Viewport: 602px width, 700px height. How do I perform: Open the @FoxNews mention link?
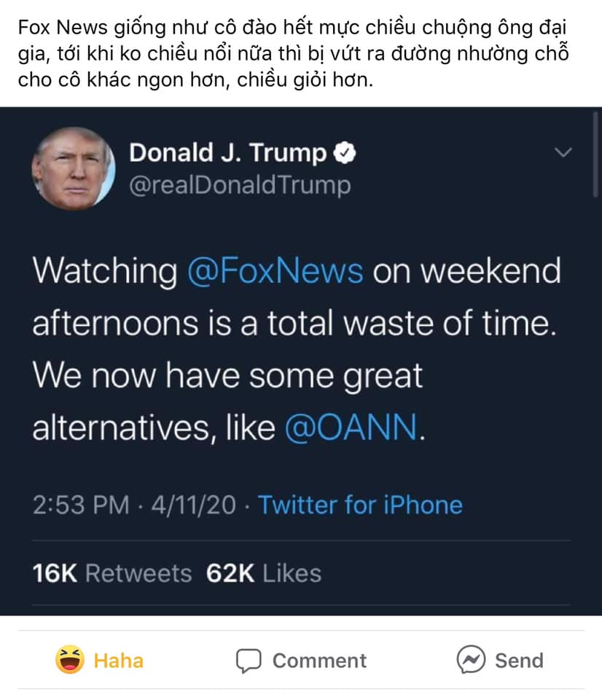point(275,271)
